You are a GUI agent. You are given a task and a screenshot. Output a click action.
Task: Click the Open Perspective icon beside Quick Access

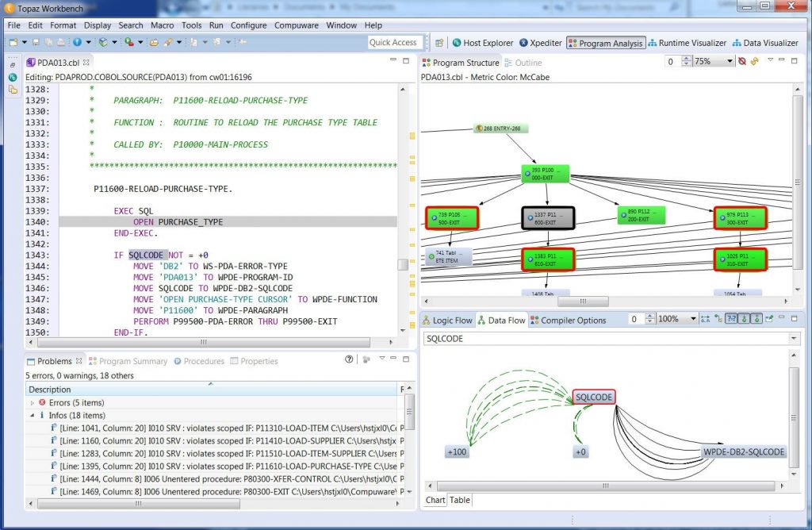pos(439,43)
